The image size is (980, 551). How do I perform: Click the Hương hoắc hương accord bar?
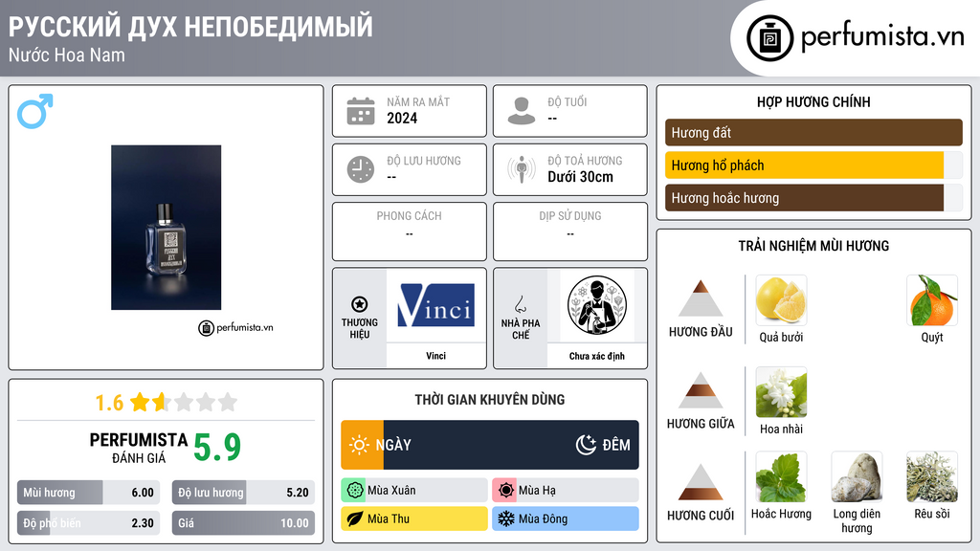click(x=813, y=197)
